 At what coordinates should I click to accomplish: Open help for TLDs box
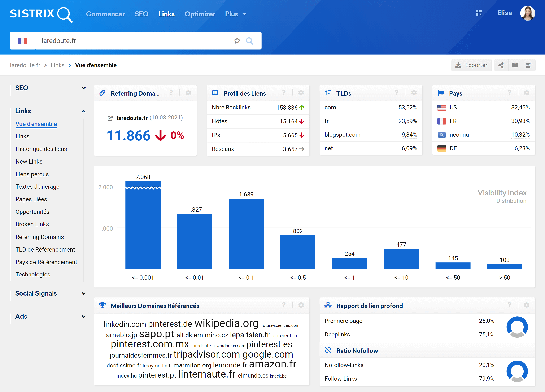pos(397,93)
